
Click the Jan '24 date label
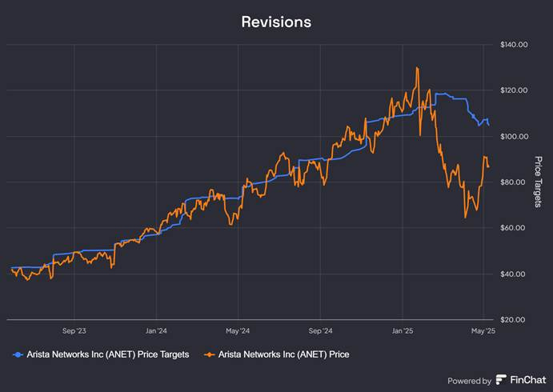pos(156,331)
